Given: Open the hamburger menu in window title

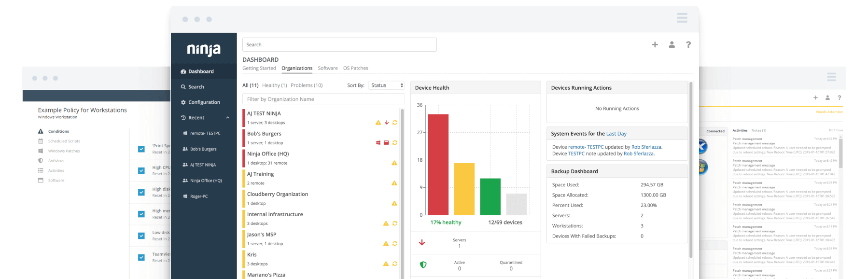Looking at the screenshot, I should pyautogui.click(x=682, y=18).
